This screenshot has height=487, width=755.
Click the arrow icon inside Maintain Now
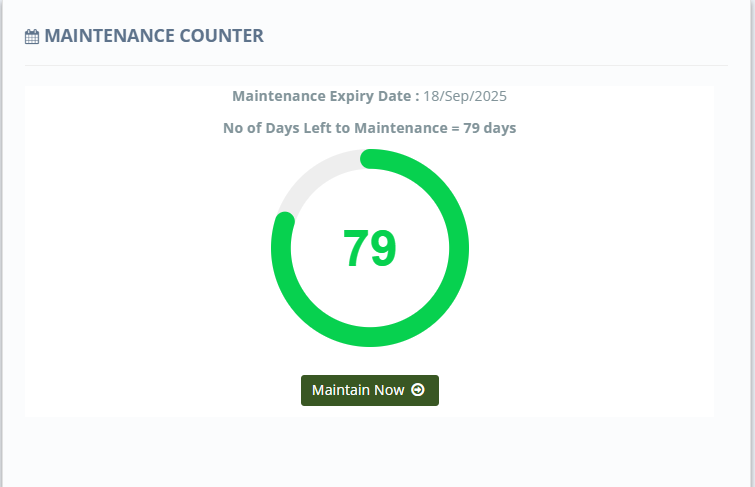click(x=418, y=390)
